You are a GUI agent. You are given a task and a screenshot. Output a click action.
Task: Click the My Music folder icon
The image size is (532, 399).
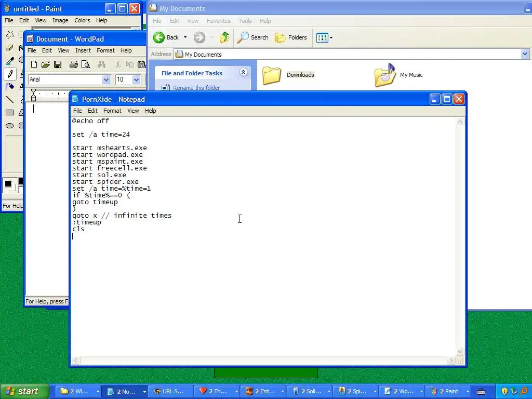(x=385, y=75)
